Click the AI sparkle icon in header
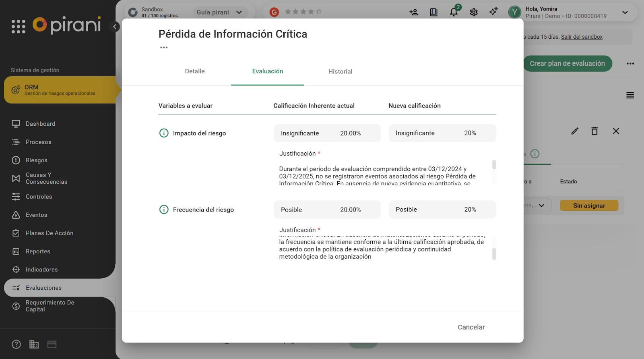 pyautogui.click(x=493, y=12)
